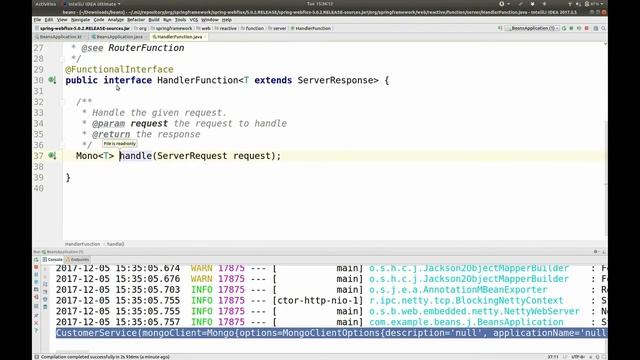The width and height of the screenshot is (640, 360).
Task: Open the Window menu
Action: point(210,20)
